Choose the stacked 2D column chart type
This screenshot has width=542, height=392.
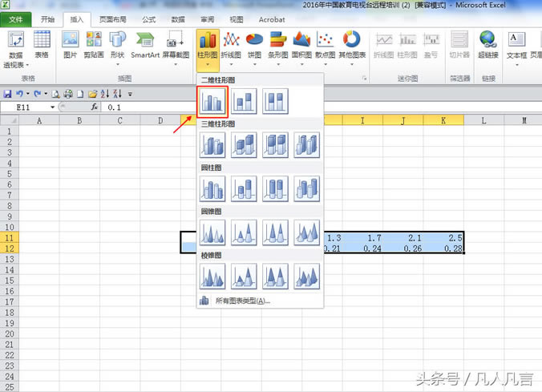245,102
